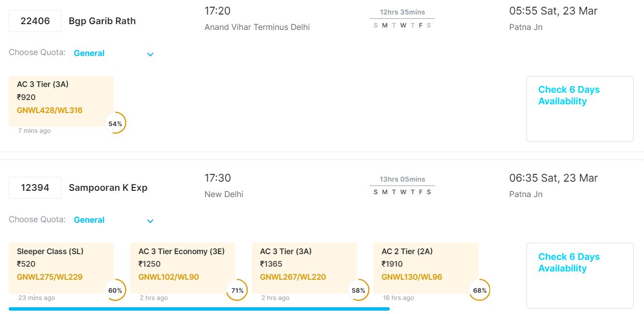Viewport: 644px width, 314px height.
Task: Click the 58% circle on Sampooran 3A
Action: pos(358,290)
